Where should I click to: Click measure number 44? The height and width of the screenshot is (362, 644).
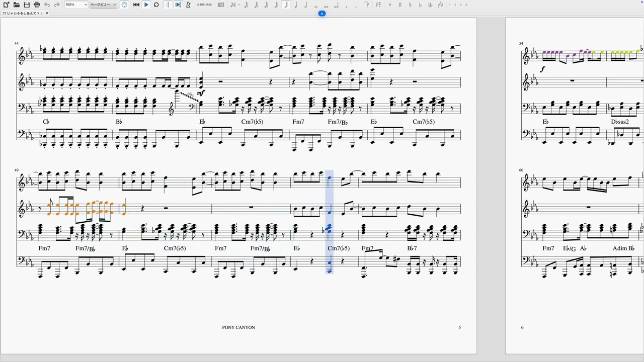click(17, 44)
